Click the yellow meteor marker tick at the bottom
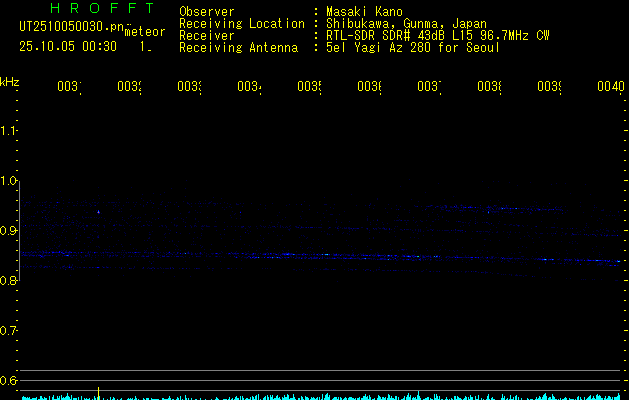 (x=99, y=393)
